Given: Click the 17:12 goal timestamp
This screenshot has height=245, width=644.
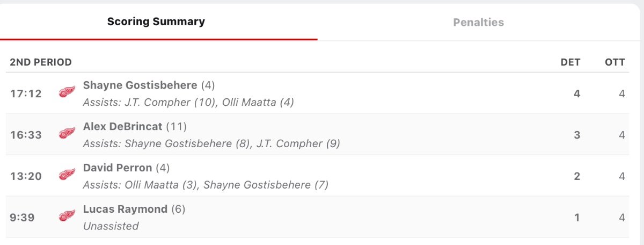Looking at the screenshot, I should (26, 93).
